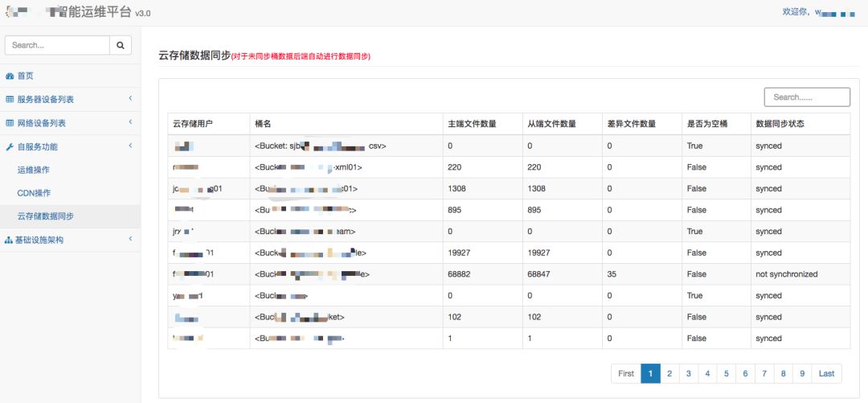Go to page 7
Screen dimensions: 868x403
coord(764,373)
